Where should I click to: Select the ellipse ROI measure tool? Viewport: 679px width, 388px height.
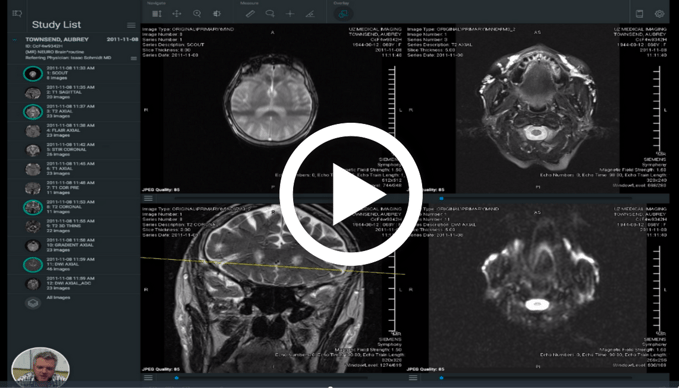click(x=270, y=14)
